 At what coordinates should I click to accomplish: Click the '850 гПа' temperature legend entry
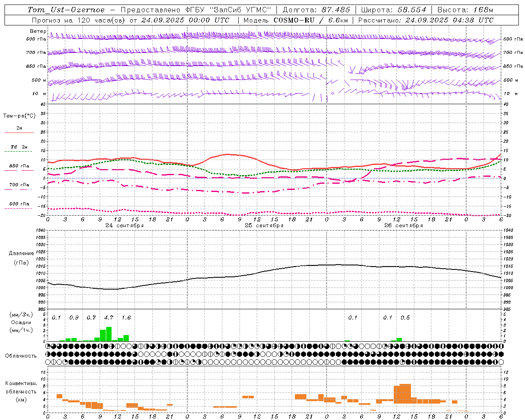click(x=19, y=166)
